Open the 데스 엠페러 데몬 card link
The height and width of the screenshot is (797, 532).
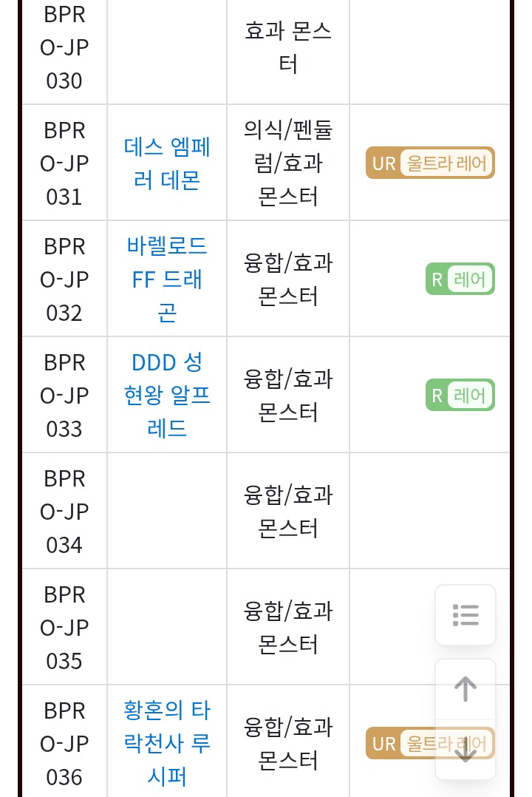[167, 163]
